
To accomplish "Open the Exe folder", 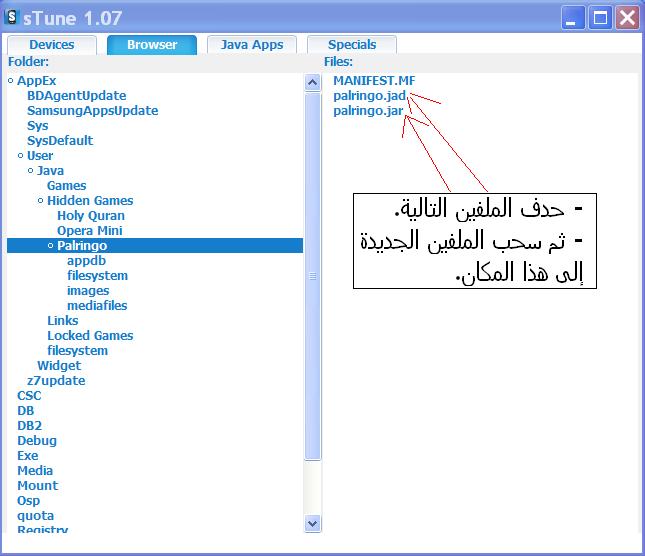I will pos(28,456).
